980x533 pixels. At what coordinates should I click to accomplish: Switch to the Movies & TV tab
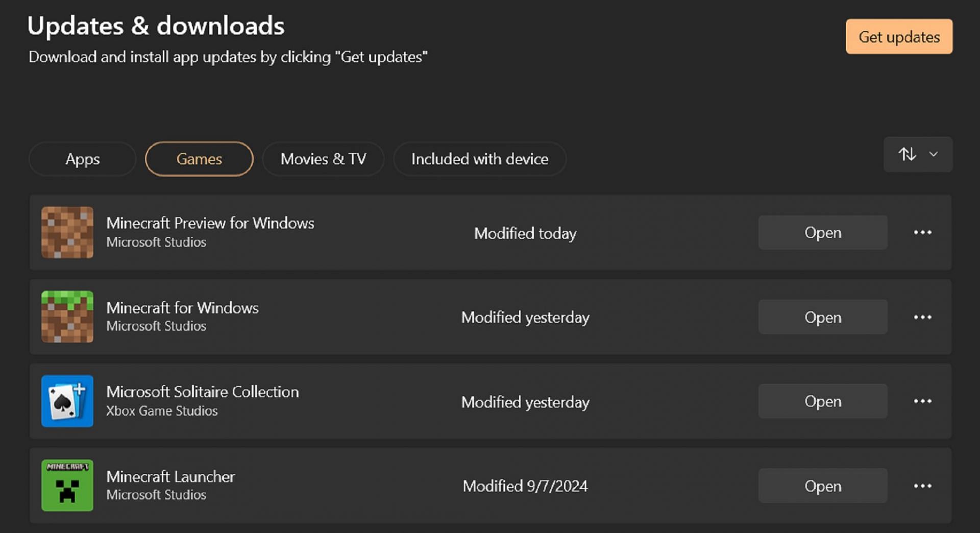[323, 159]
